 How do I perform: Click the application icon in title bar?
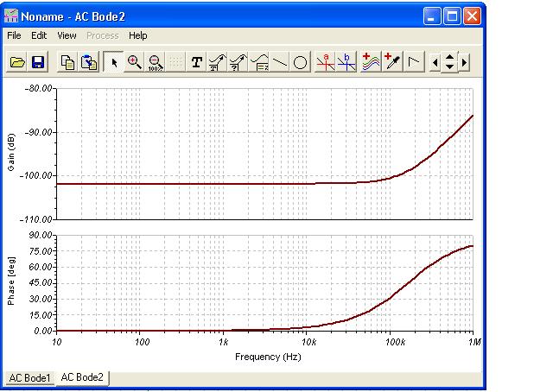11,16
